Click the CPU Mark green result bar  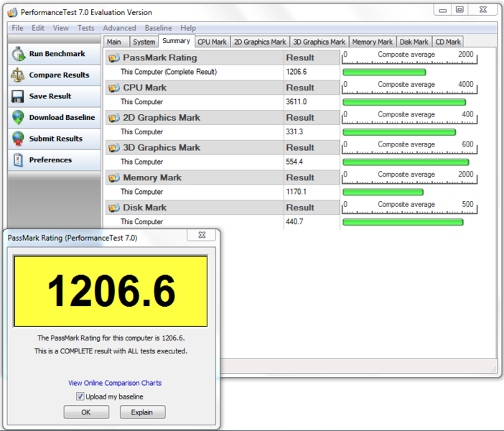click(x=404, y=102)
